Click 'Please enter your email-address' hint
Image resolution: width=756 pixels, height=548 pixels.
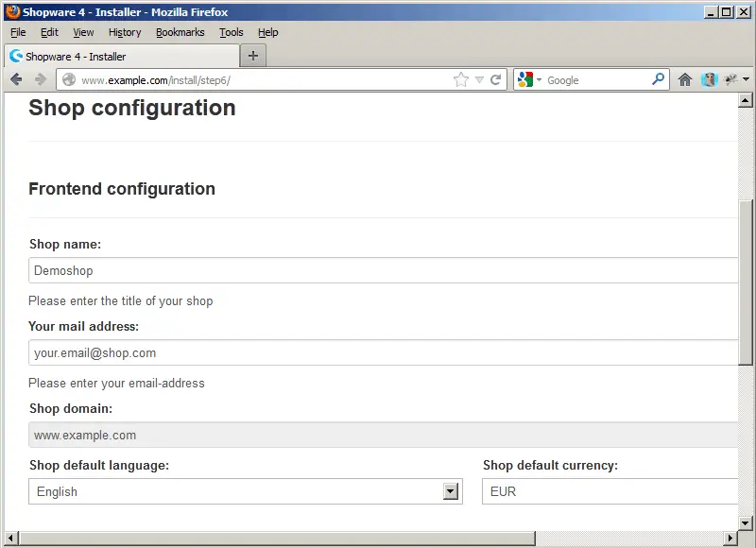[x=116, y=384]
